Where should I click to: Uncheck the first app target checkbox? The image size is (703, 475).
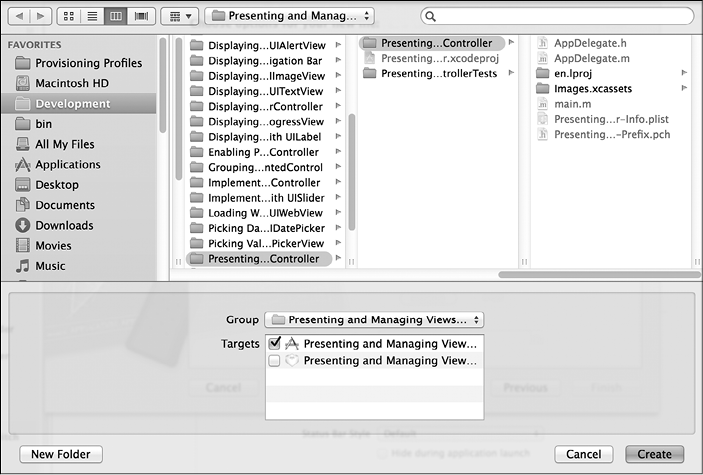point(275,343)
